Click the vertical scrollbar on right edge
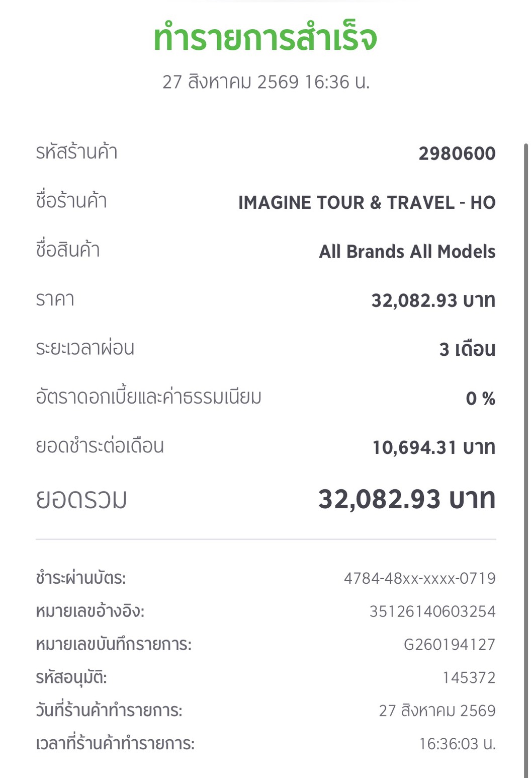This screenshot has height=778, width=532. pos(526,453)
